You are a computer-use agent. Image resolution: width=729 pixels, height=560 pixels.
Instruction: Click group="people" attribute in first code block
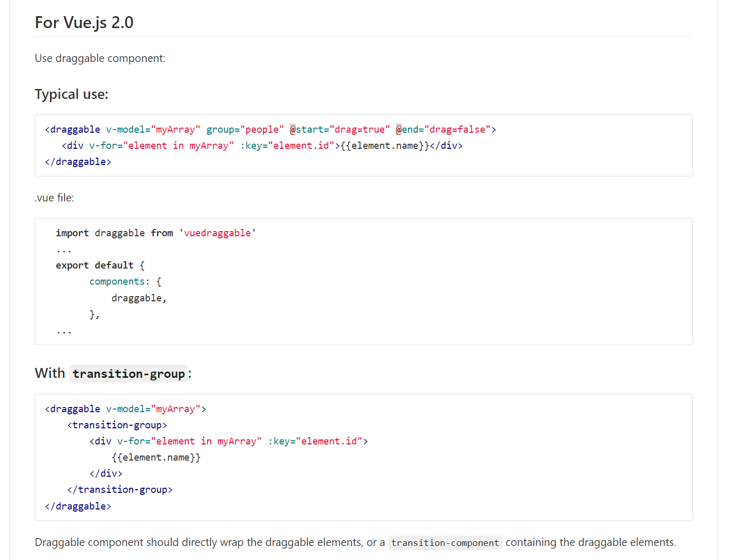click(245, 130)
